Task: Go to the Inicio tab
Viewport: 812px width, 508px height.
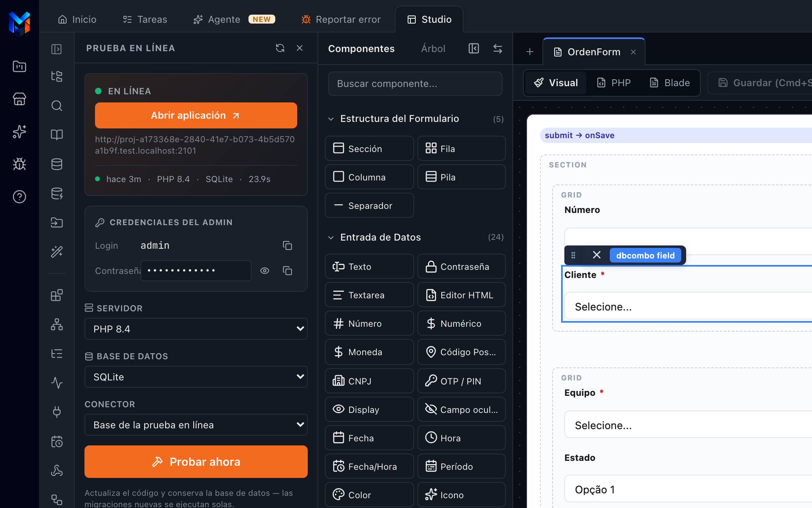Action: 77,20
